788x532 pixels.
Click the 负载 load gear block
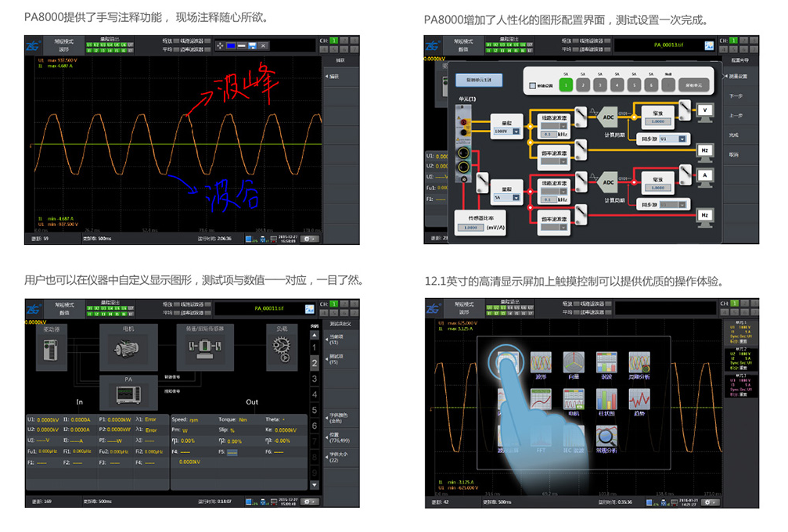(282, 347)
